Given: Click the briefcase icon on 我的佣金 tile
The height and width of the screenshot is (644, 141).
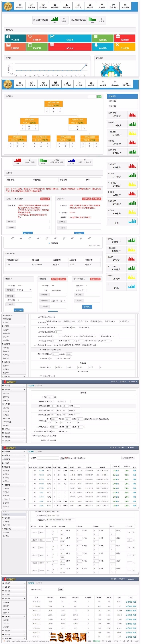Looking at the screenshot, I should [x=117, y=37].
